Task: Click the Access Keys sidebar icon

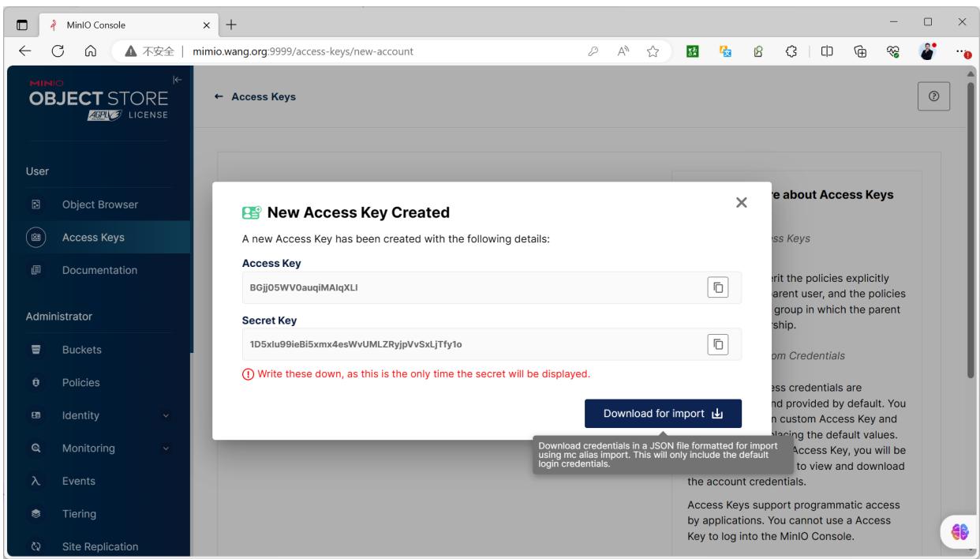Action: tap(36, 237)
